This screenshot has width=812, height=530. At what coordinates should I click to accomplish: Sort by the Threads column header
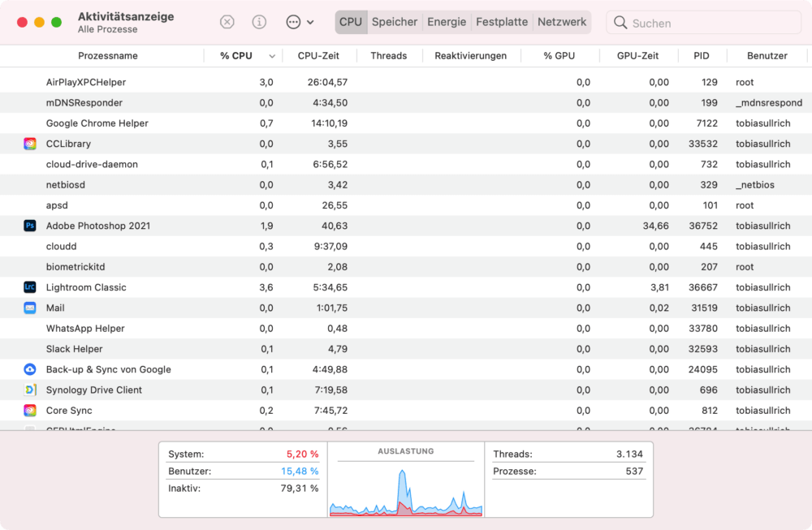[389, 56]
